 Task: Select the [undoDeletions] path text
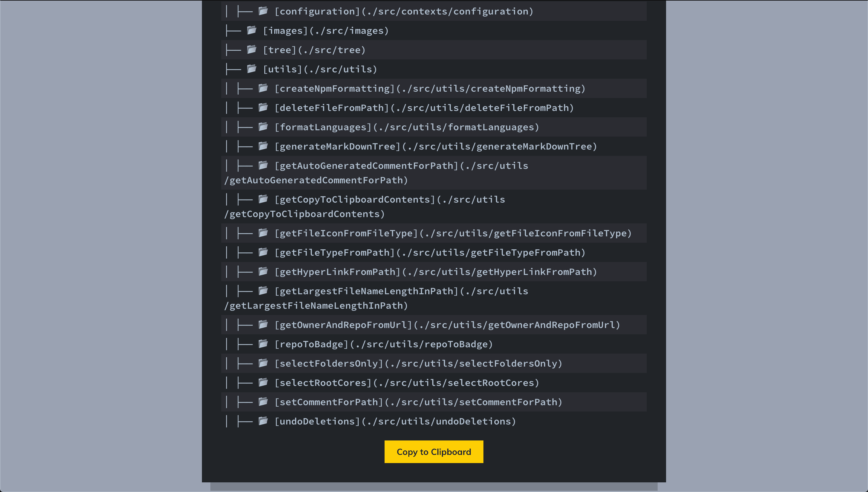(395, 421)
